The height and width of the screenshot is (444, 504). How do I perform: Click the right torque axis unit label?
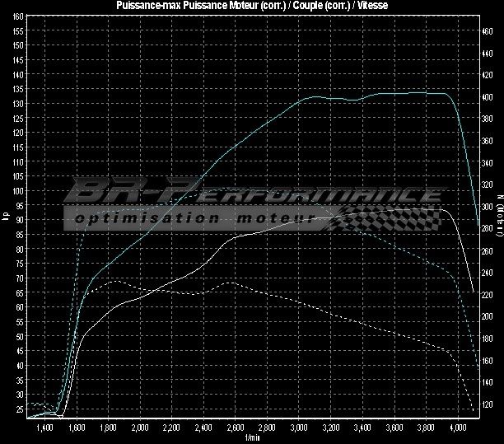click(x=499, y=217)
